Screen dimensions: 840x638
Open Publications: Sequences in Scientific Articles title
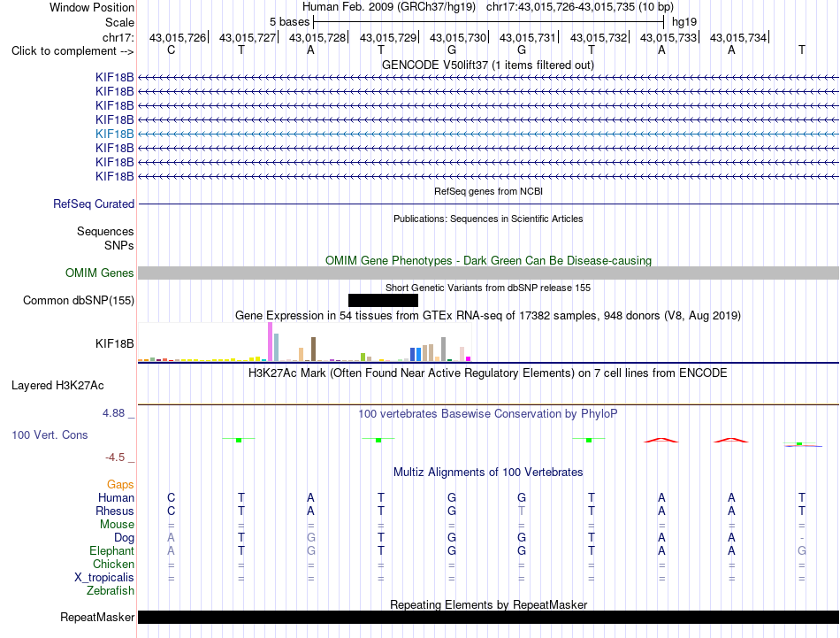click(x=488, y=219)
